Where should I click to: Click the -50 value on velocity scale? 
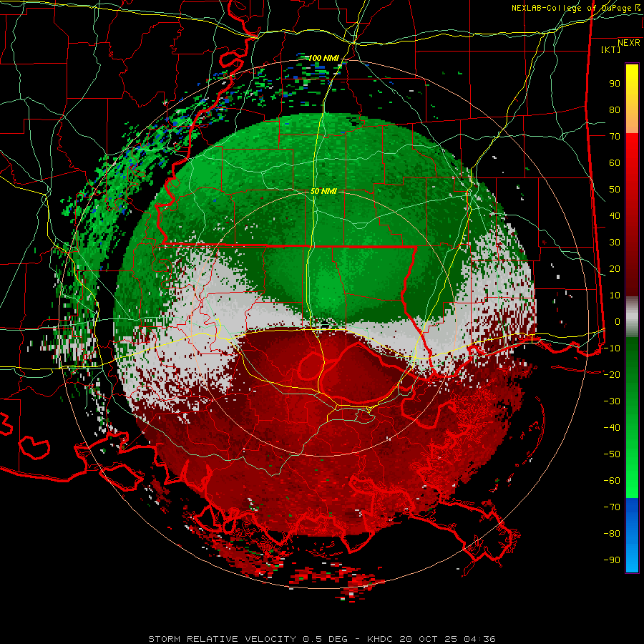click(x=612, y=454)
